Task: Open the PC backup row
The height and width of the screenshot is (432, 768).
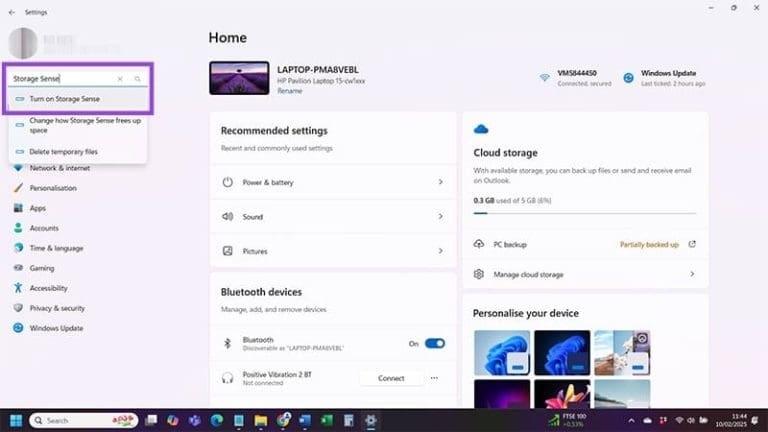Action: pyautogui.click(x=585, y=244)
